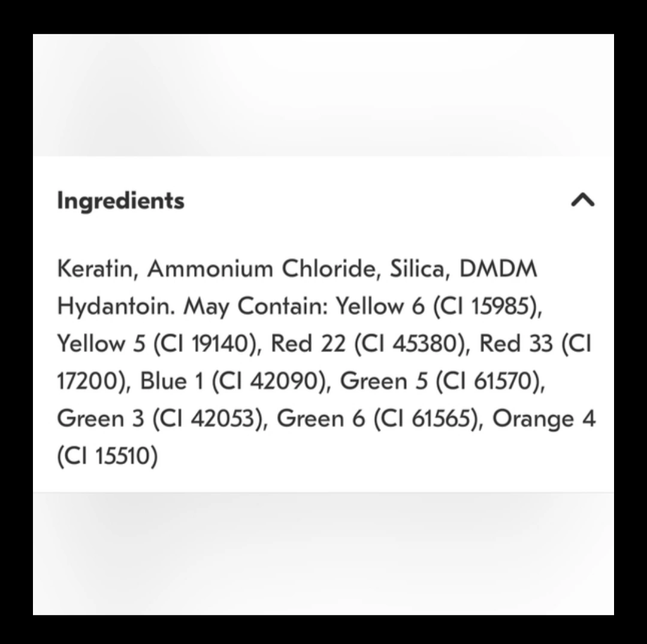Click the Ingredients section heading

(120, 200)
